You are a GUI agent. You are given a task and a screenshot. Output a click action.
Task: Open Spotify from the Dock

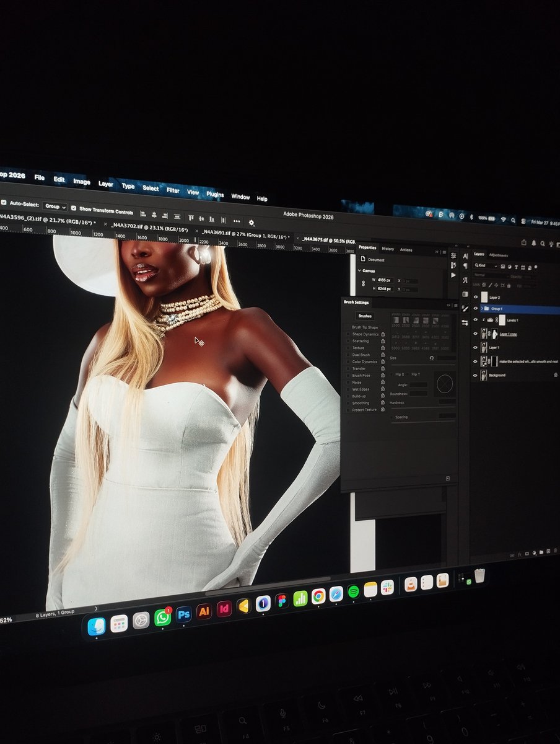pos(353,591)
